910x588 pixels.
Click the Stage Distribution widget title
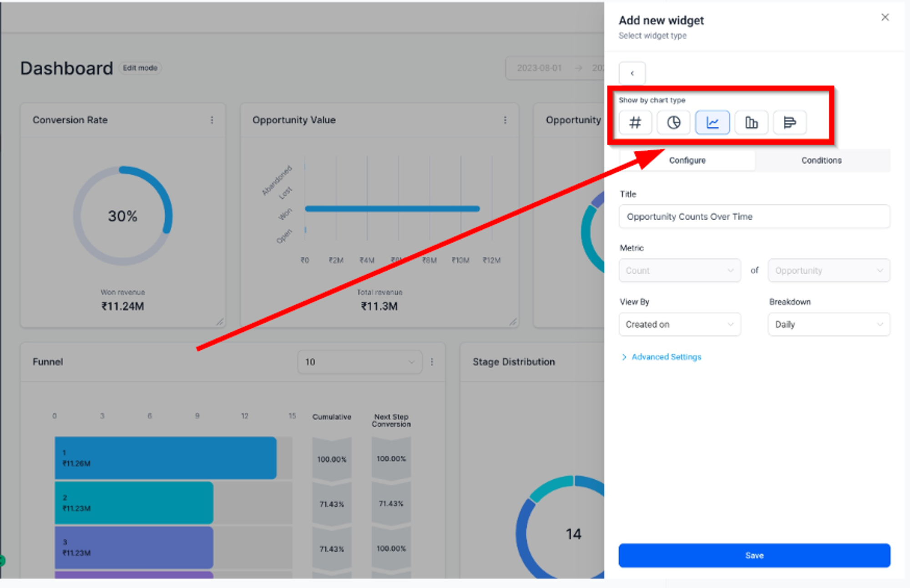click(x=514, y=362)
